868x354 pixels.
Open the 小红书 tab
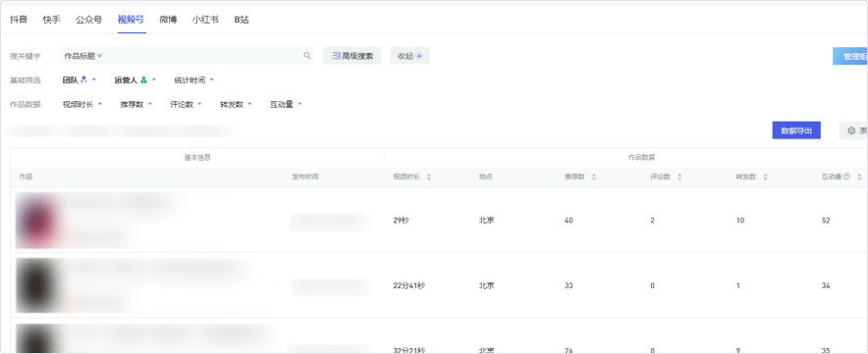[x=205, y=20]
